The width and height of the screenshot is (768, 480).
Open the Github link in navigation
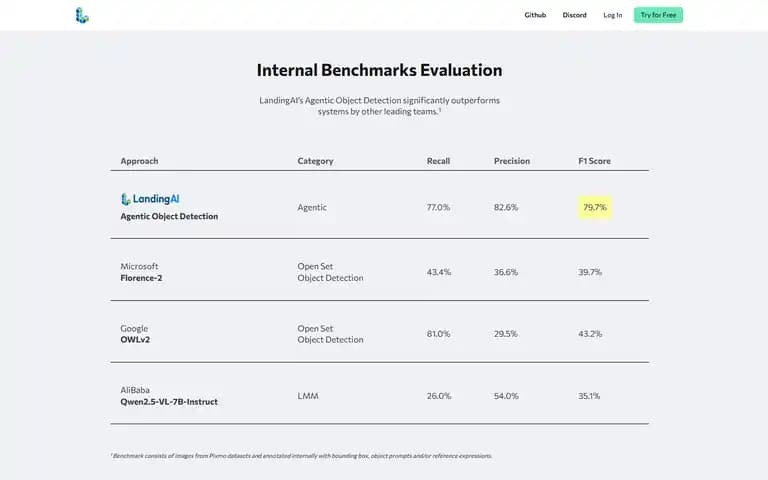(535, 15)
